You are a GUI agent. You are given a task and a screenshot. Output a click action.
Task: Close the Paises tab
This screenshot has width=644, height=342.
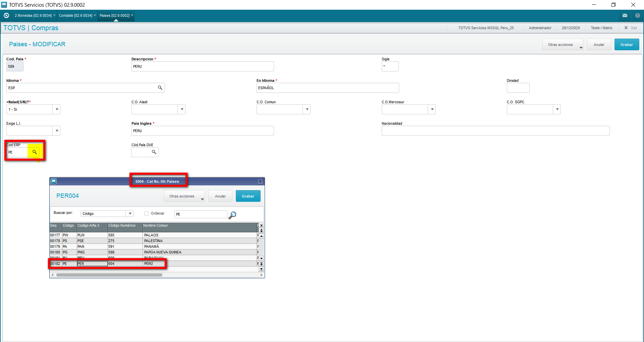(x=132, y=15)
